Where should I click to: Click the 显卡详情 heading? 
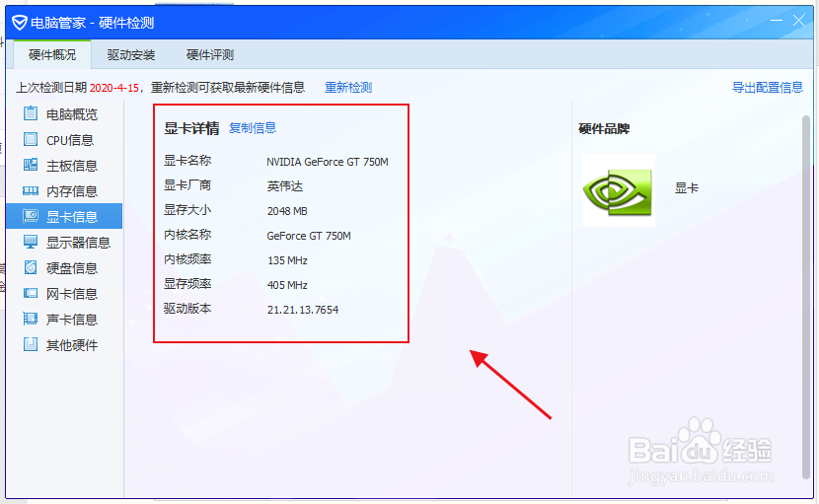click(x=191, y=128)
